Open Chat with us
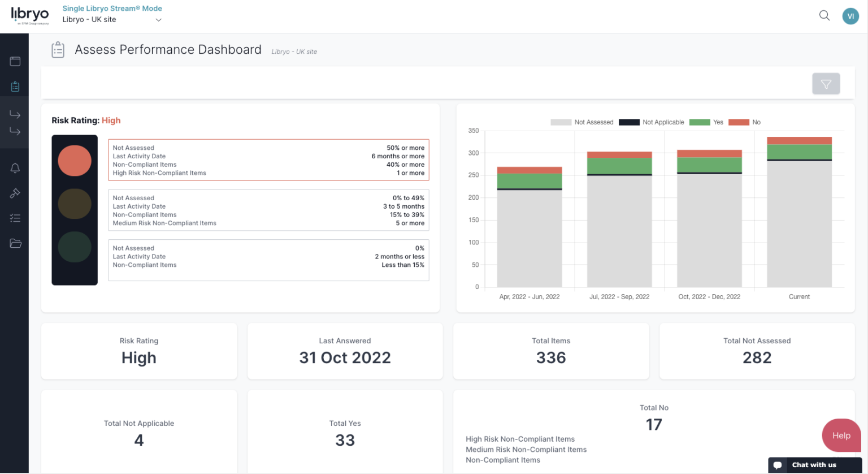Image resolution: width=868 pixels, height=474 pixels. point(814,464)
